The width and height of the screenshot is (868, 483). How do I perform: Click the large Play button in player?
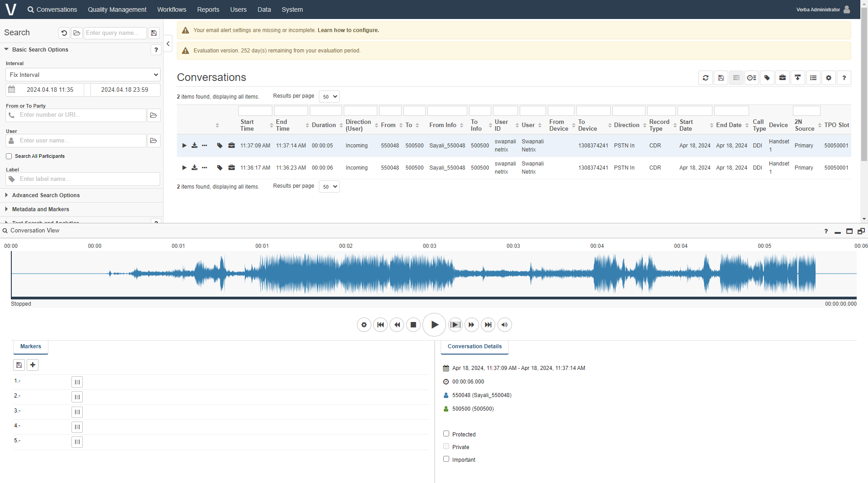(434, 325)
